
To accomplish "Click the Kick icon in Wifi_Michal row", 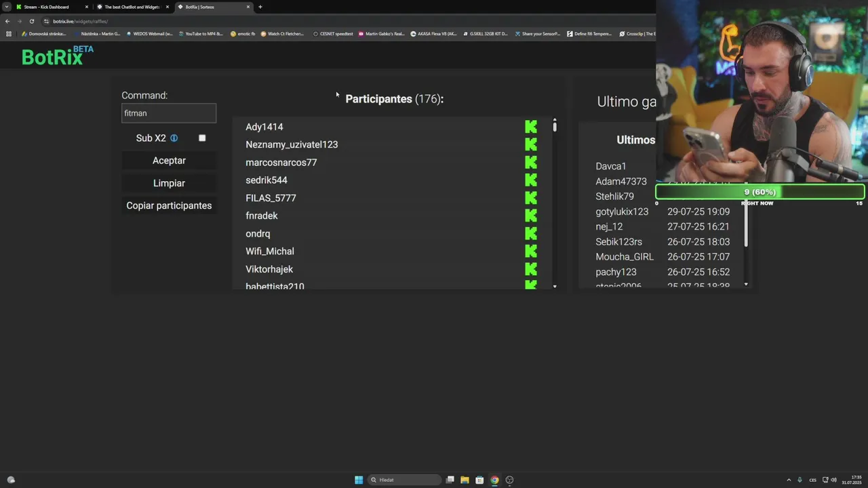I will coord(531,251).
